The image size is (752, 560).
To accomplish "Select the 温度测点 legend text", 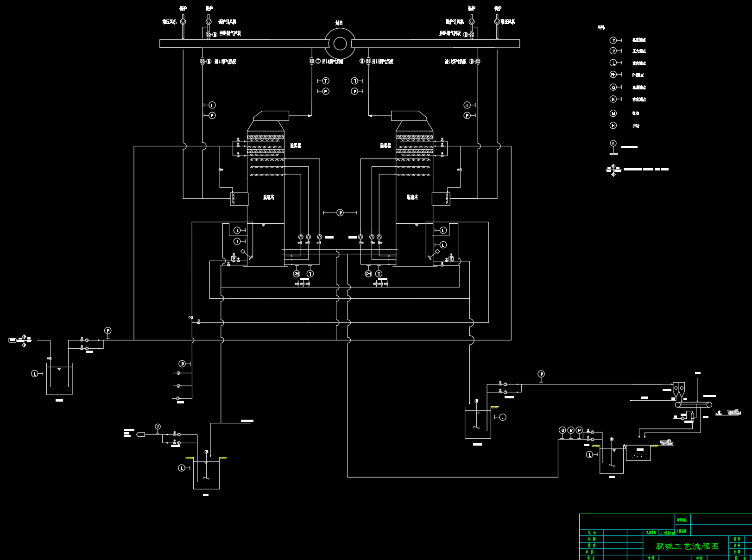I will [639, 40].
